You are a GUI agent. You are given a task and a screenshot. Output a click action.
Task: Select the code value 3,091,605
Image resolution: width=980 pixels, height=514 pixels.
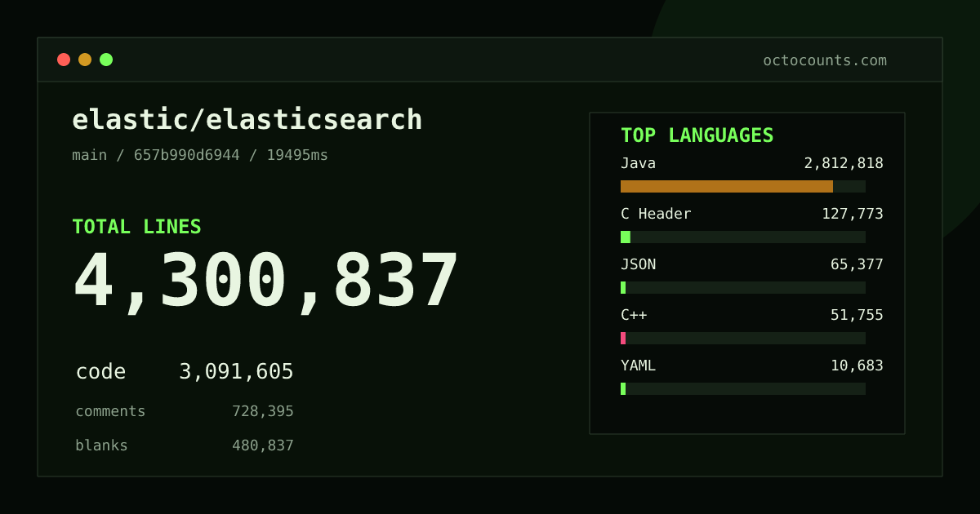click(x=236, y=372)
